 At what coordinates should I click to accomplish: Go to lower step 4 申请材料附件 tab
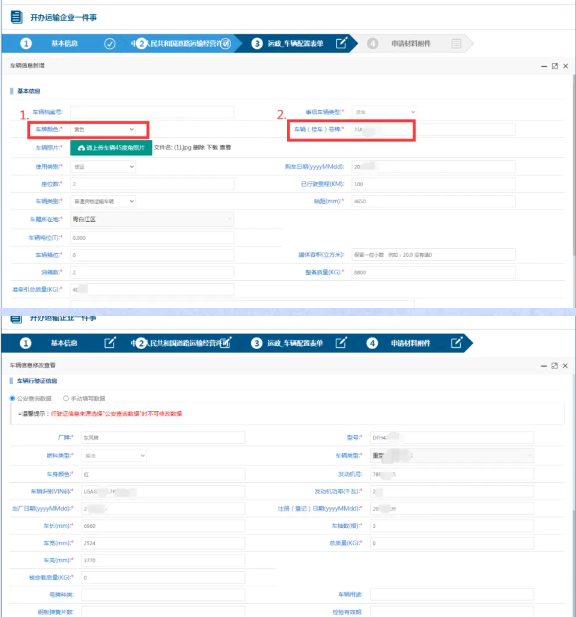click(x=410, y=343)
